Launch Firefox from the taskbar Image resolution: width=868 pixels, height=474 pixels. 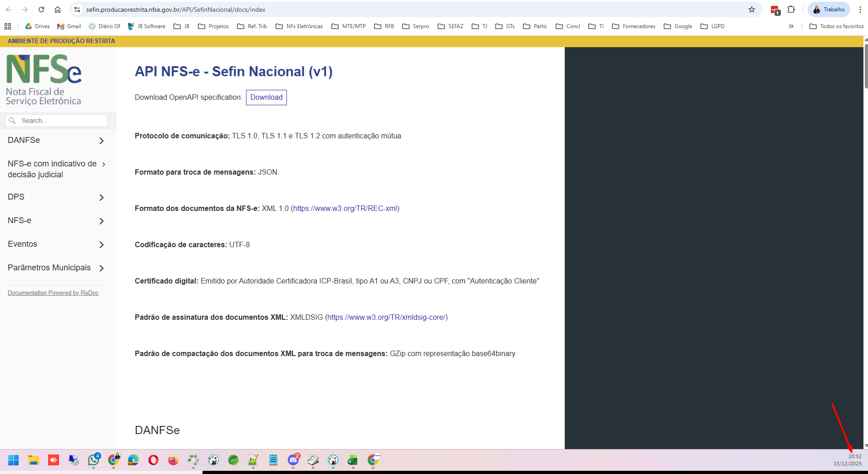pyautogui.click(x=173, y=460)
